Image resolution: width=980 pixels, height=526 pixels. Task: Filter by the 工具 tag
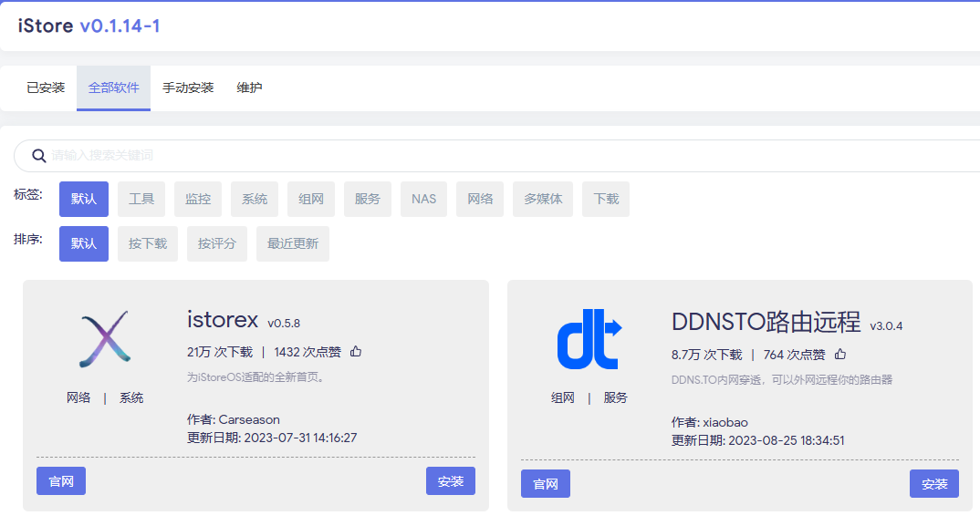pos(141,200)
